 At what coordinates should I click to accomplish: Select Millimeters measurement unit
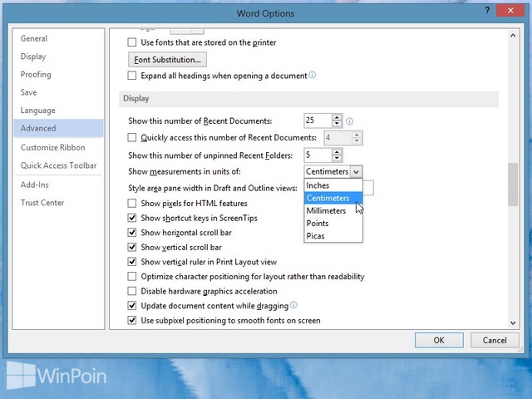point(333,210)
